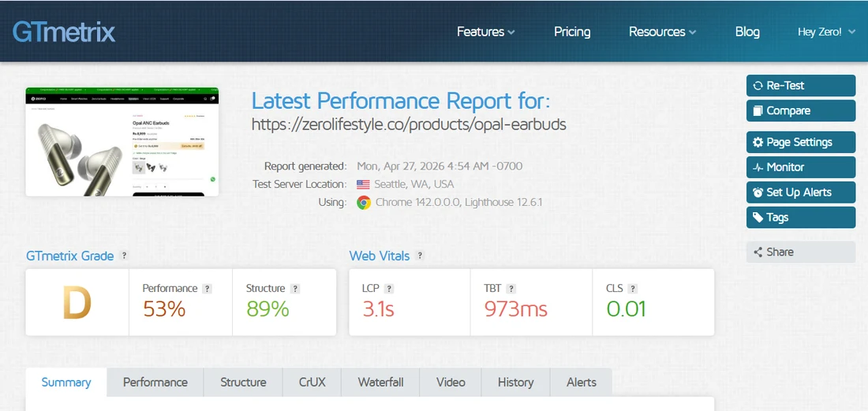The height and width of the screenshot is (411, 868).
Task: Click the help icon beside GTmetrix Grade
Action: coord(124,256)
